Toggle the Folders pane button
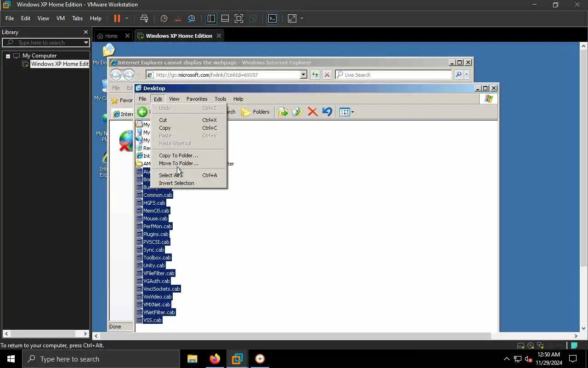 [256, 112]
